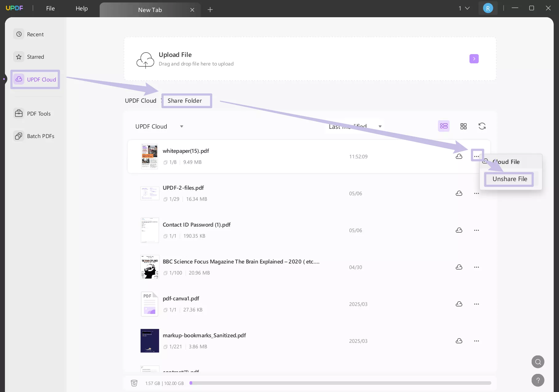The height and width of the screenshot is (392, 559).
Task: Open the cloud recycle bin icon
Action: coord(134,383)
